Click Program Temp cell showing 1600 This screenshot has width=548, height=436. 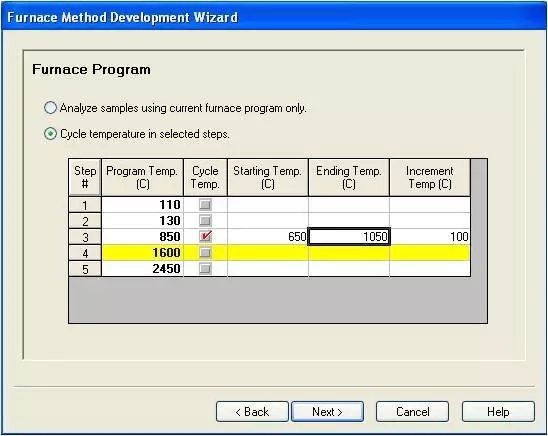coord(143,253)
